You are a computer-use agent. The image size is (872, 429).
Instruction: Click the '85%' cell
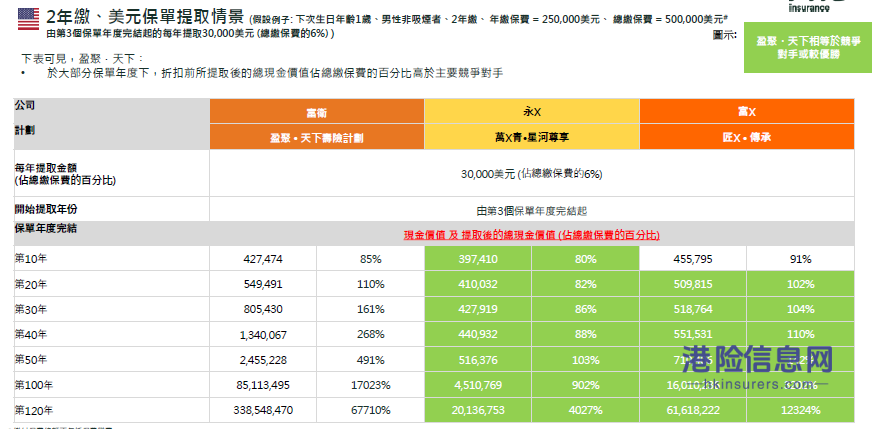[370, 259]
